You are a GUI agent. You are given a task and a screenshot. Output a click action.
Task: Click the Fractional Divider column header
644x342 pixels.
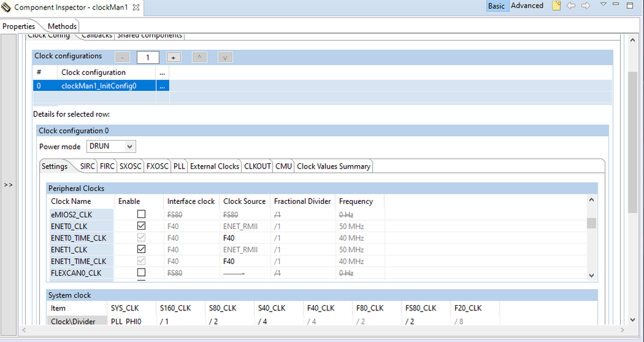[x=302, y=201]
